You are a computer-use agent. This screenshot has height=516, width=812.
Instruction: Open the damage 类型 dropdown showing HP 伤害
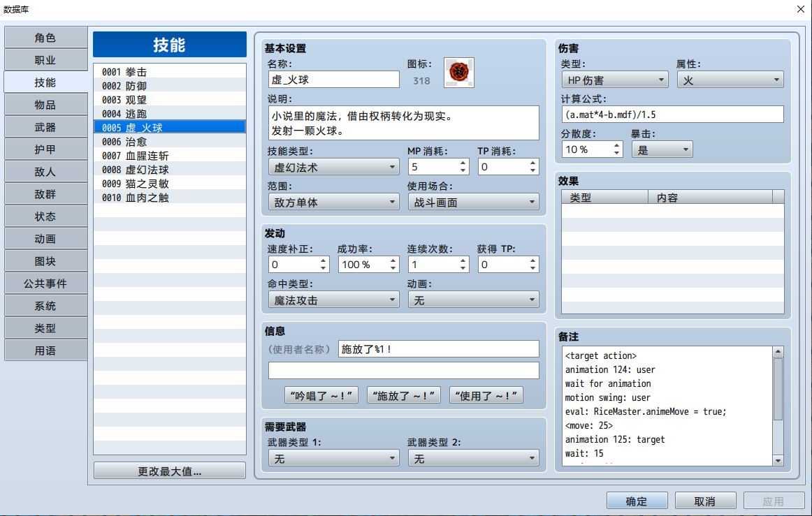615,80
